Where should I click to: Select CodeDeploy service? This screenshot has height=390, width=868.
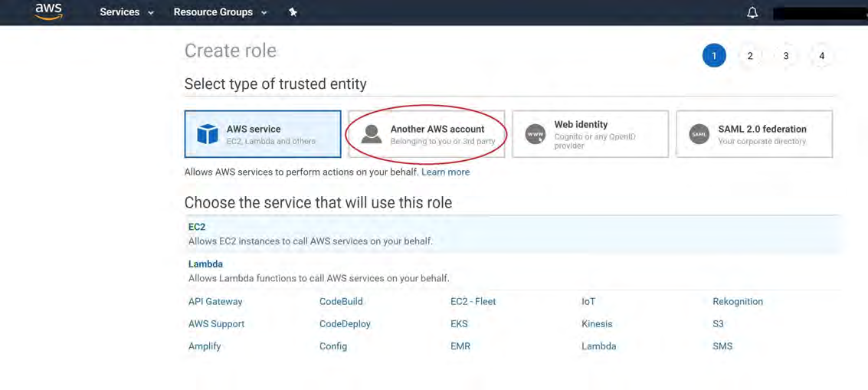coord(345,324)
